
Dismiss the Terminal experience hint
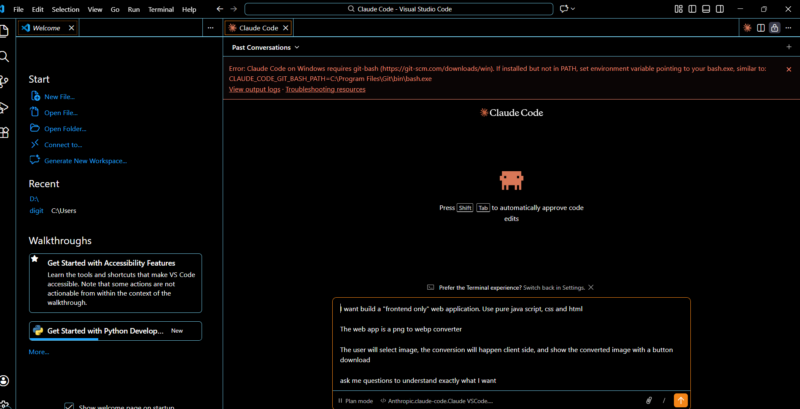[x=591, y=287]
